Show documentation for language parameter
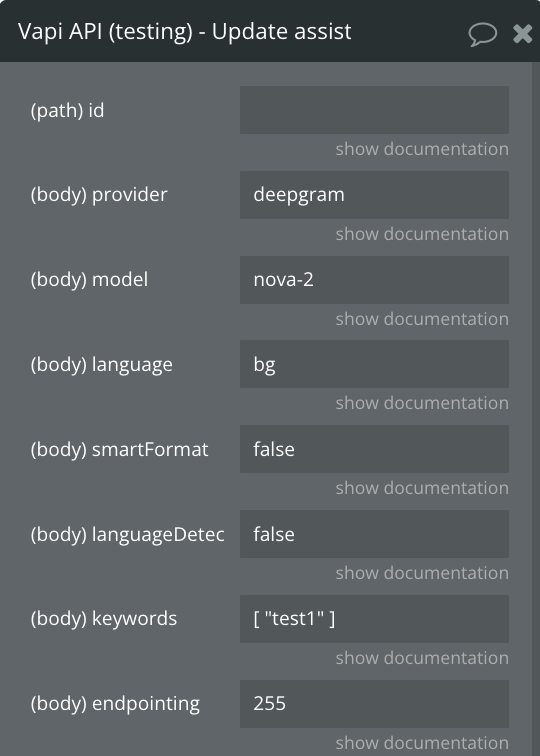The width and height of the screenshot is (540, 756). point(422,403)
